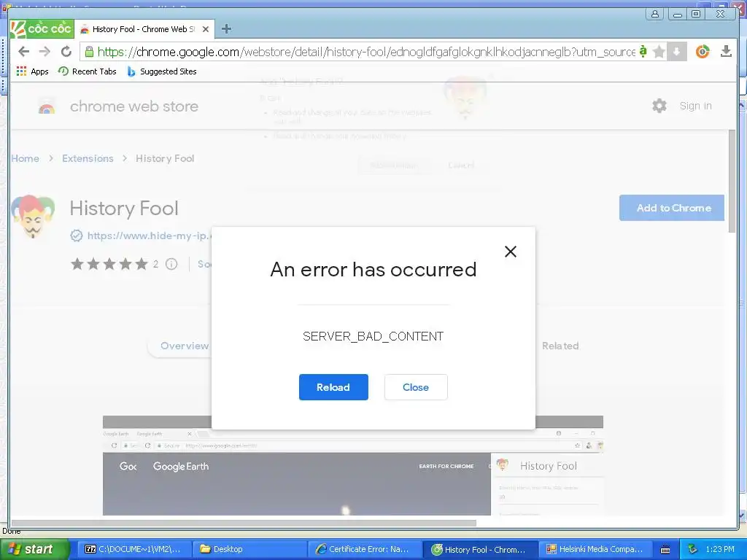The width and height of the screenshot is (747, 560).
Task: Switch to the Desktop folder taskbar item
Action: coord(249,549)
